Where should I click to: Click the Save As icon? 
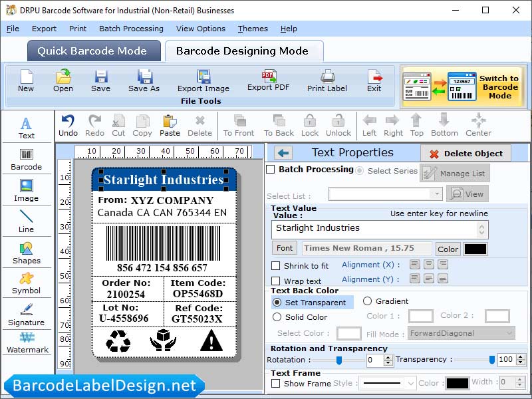tap(144, 76)
